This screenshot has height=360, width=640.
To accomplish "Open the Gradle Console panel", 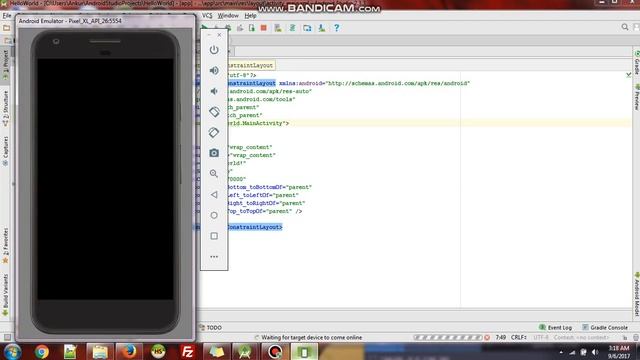I will 605,327.
